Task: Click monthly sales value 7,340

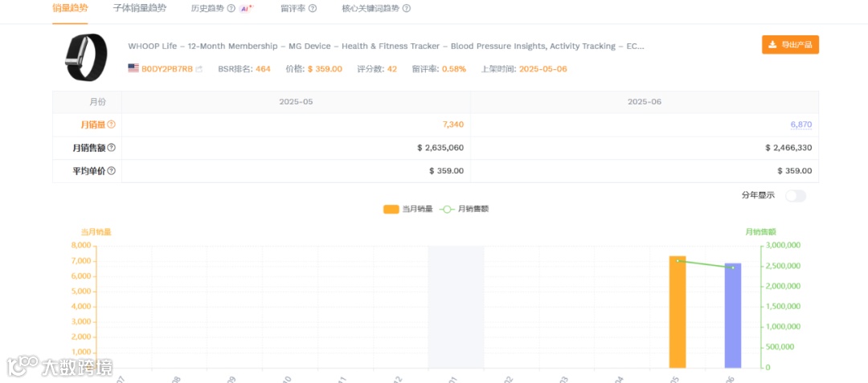Action: pos(452,125)
